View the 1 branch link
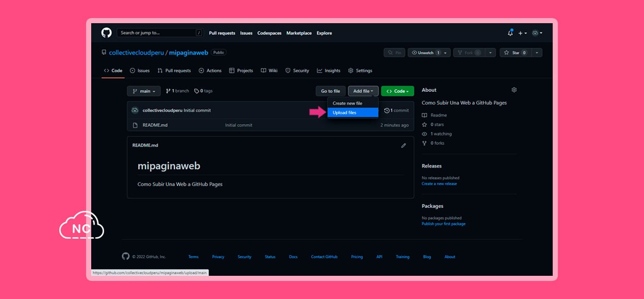Screen dimensions: 644x299 coord(178,91)
